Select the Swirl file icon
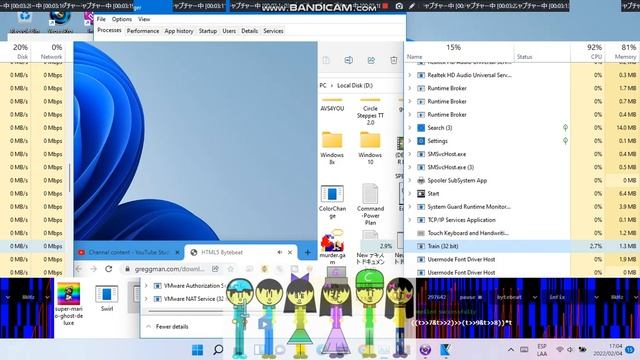640x360 pixels. (x=107, y=294)
